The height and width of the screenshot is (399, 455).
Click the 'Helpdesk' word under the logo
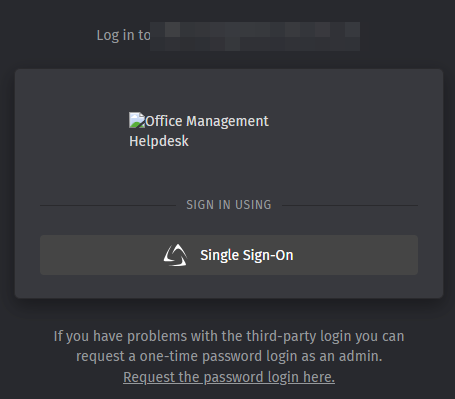[159, 141]
